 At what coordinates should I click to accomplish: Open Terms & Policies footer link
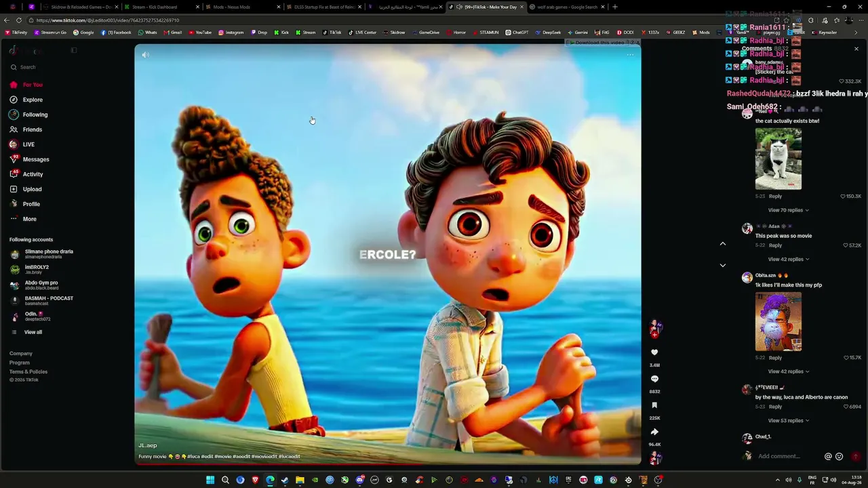tap(28, 371)
